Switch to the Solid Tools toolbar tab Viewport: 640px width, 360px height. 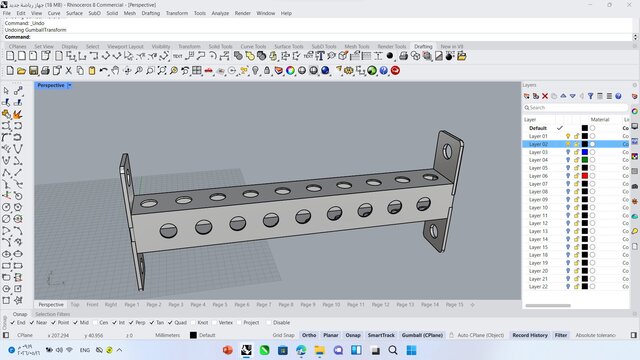coord(220,47)
